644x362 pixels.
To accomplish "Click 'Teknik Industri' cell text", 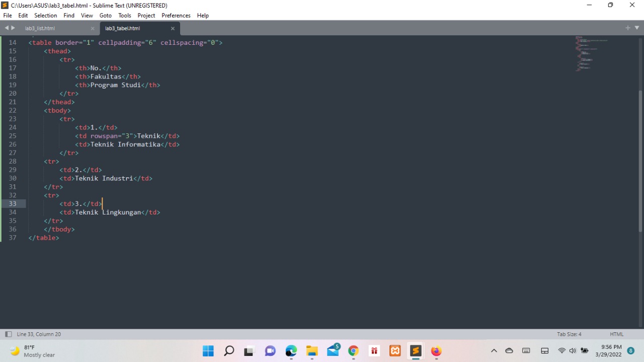I will (104, 178).
